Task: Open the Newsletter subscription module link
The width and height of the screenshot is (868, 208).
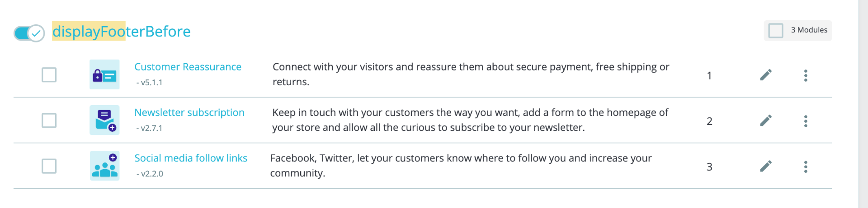Action: [189, 112]
